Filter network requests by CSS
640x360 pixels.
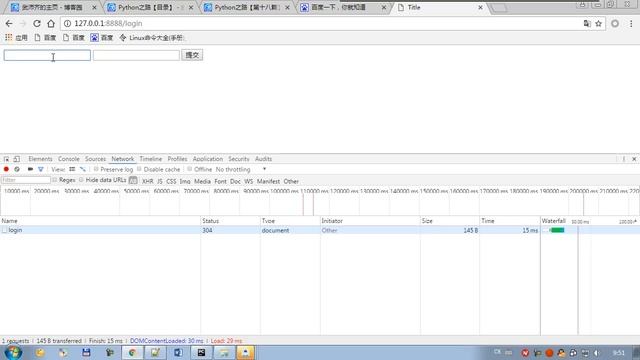click(171, 181)
